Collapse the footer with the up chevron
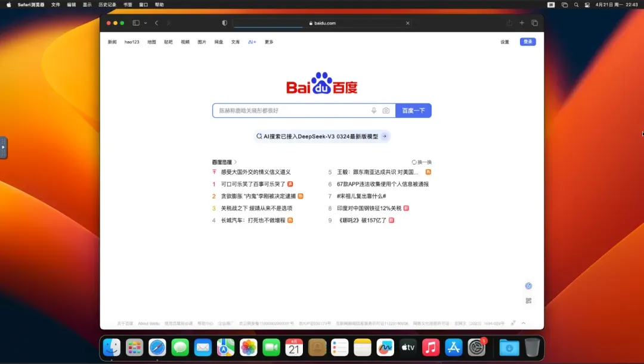Image resolution: width=644 pixels, height=364 pixels. pos(524,323)
